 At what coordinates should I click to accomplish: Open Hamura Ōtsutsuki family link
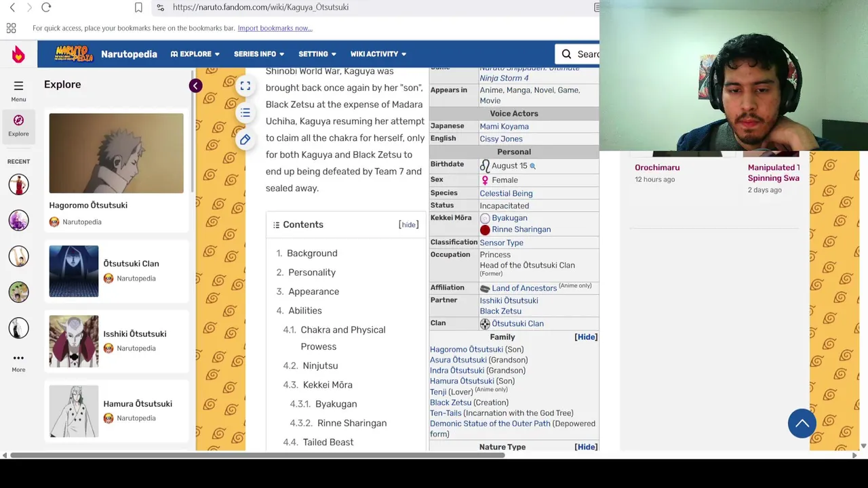click(x=462, y=382)
